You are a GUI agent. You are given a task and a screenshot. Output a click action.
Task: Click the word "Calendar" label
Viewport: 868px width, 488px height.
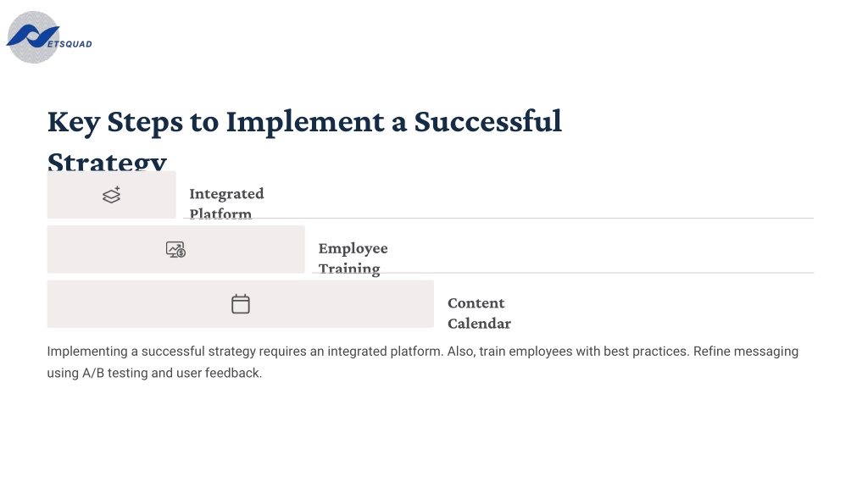pyautogui.click(x=480, y=324)
